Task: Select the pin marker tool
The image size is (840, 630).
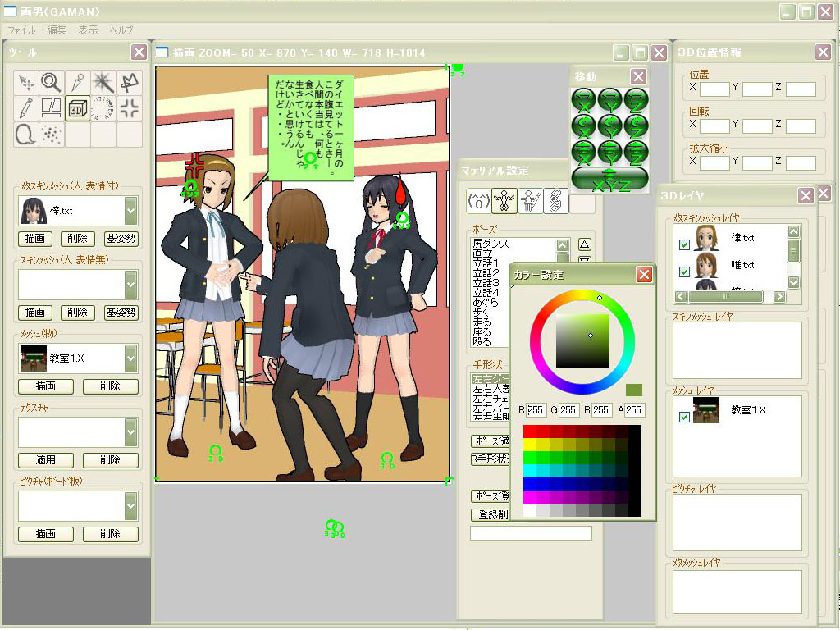Action: [78, 83]
